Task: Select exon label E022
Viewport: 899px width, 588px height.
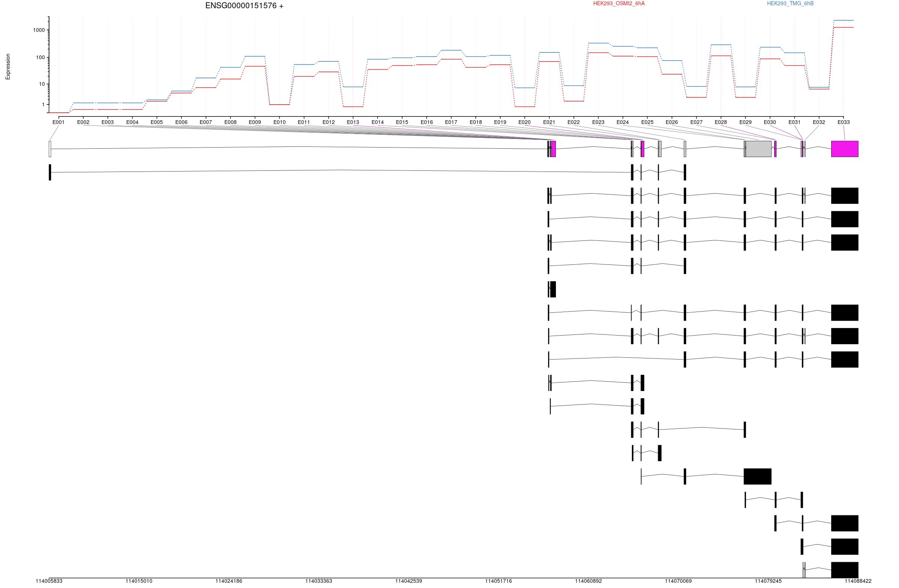Action: pos(573,122)
